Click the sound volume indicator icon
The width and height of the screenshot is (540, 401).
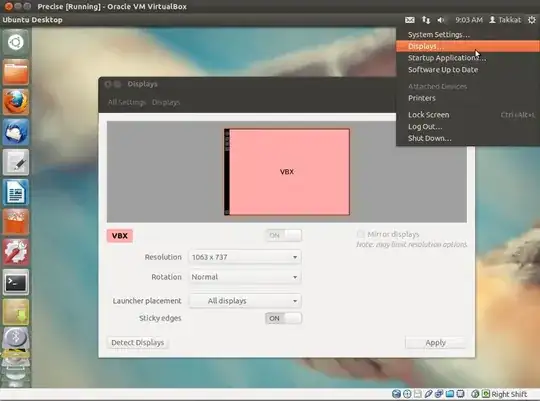click(x=441, y=20)
